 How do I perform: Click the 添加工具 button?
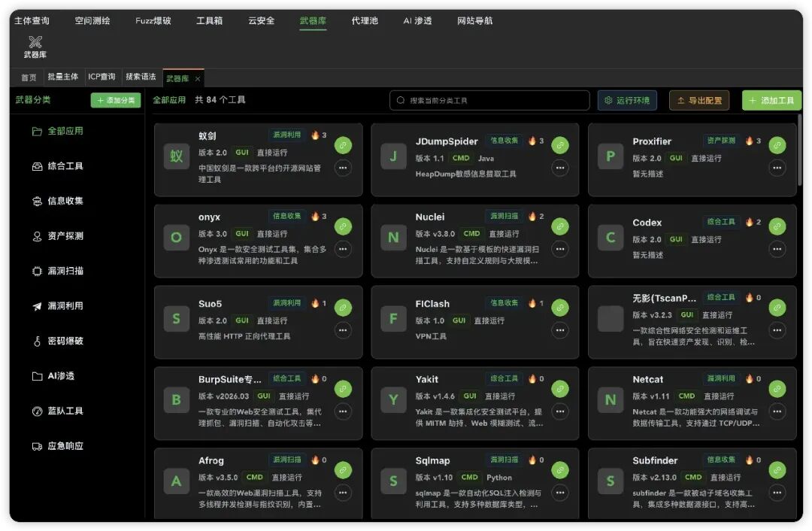771,101
